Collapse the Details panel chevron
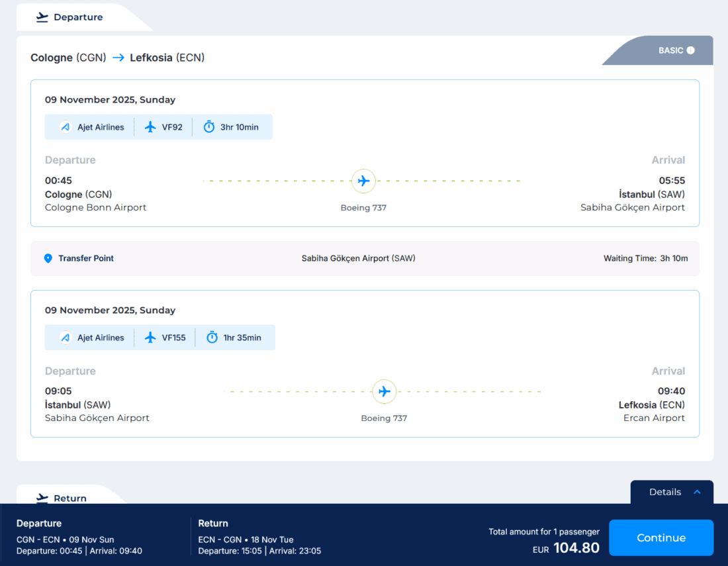 pyautogui.click(x=697, y=492)
